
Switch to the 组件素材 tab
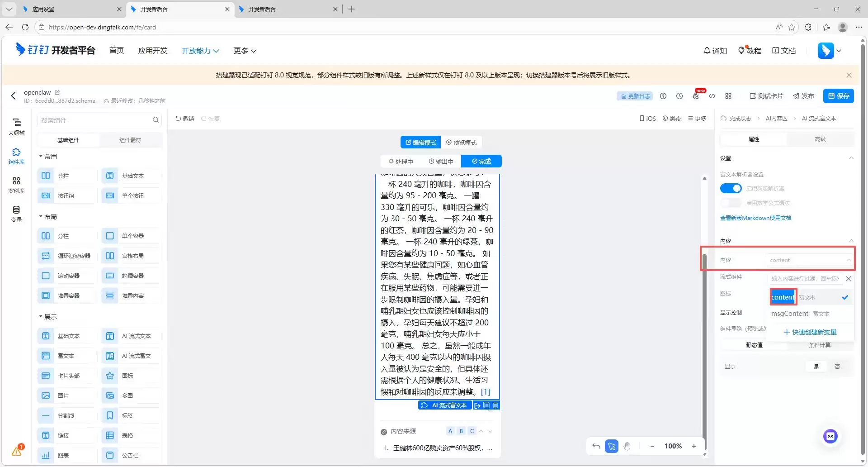130,140
